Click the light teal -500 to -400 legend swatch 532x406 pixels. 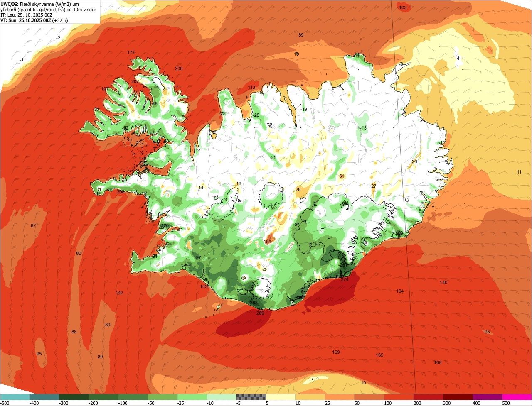tap(15, 397)
